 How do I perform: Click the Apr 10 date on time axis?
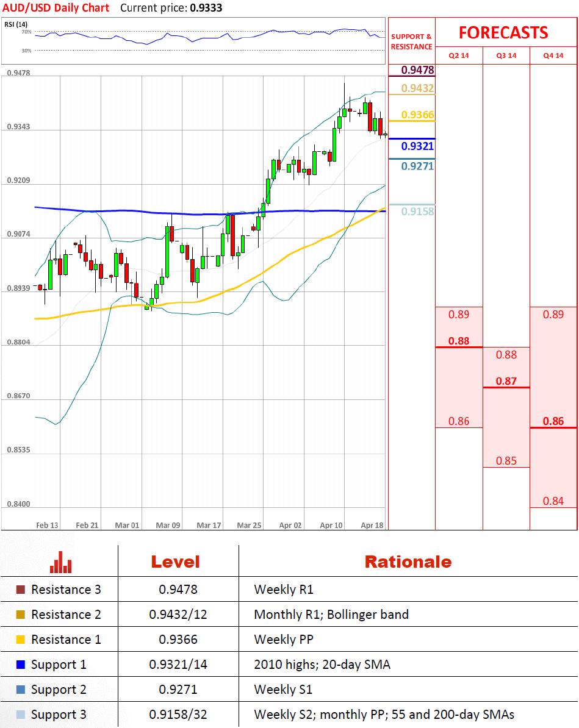click(331, 525)
